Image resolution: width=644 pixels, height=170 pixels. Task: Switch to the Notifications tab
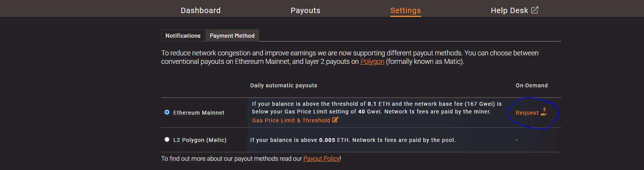[183, 36]
